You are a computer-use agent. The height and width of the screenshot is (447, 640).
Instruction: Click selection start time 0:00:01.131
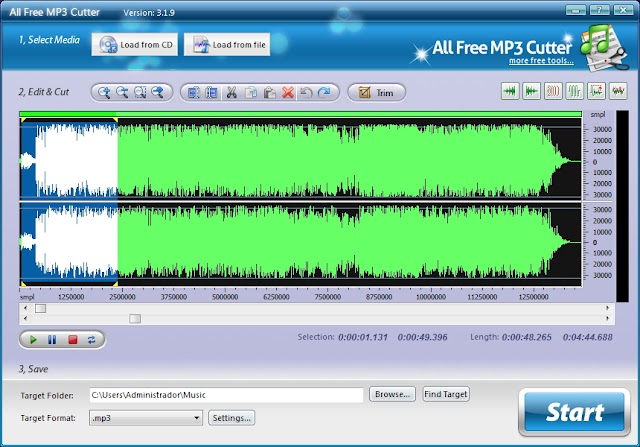pos(363,337)
